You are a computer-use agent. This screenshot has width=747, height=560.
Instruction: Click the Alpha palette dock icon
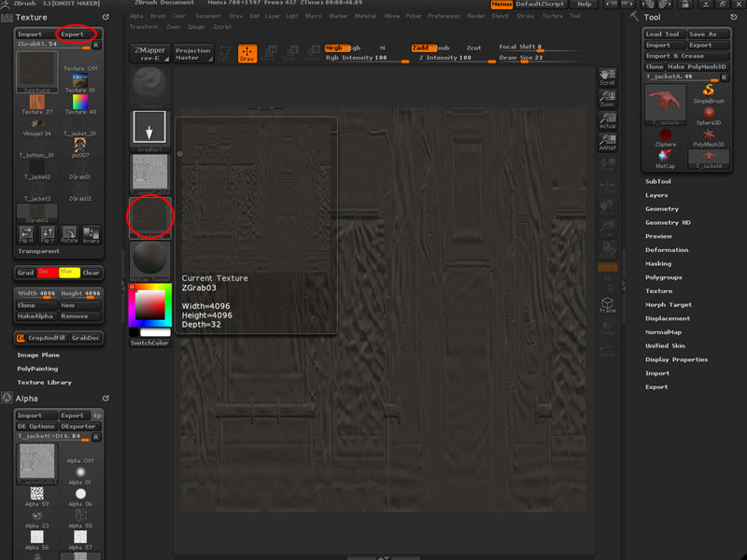tap(7, 399)
